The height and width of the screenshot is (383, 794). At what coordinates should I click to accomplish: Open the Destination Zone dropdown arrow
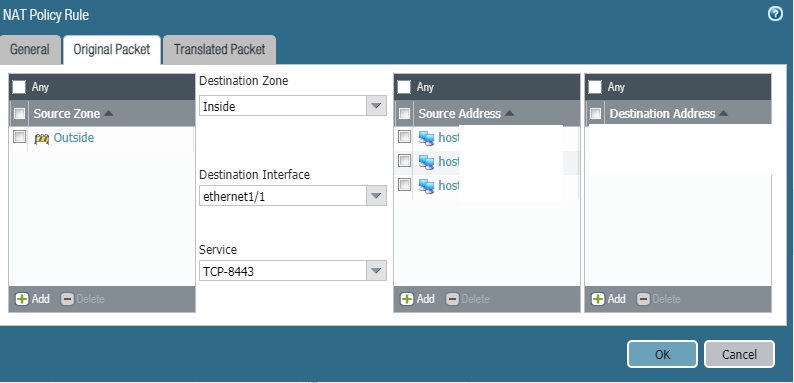[376, 106]
